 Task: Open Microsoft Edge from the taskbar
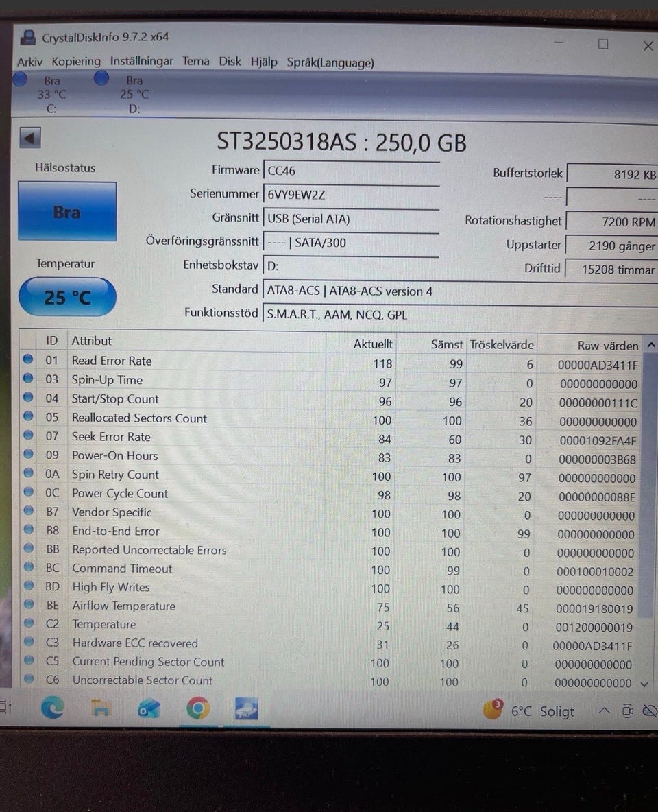(53, 707)
